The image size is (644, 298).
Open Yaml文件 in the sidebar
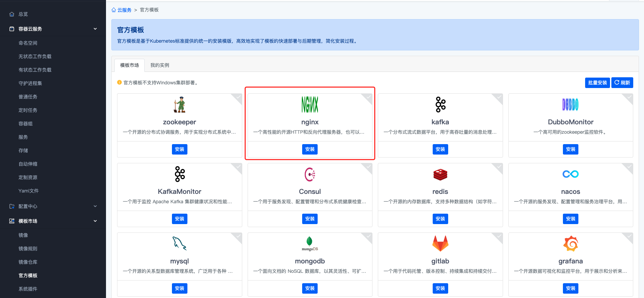point(29,191)
